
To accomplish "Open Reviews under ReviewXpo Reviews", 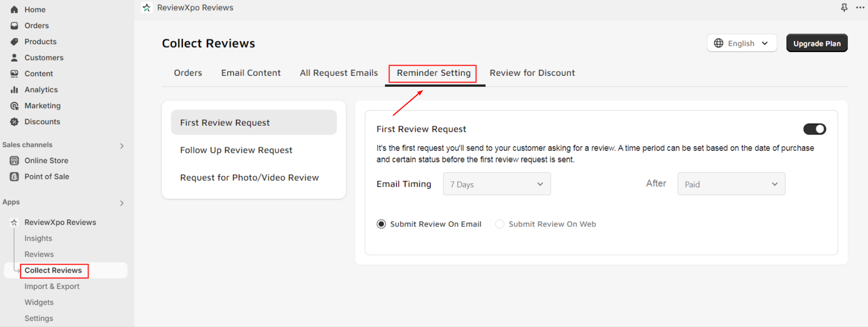I will click(39, 254).
